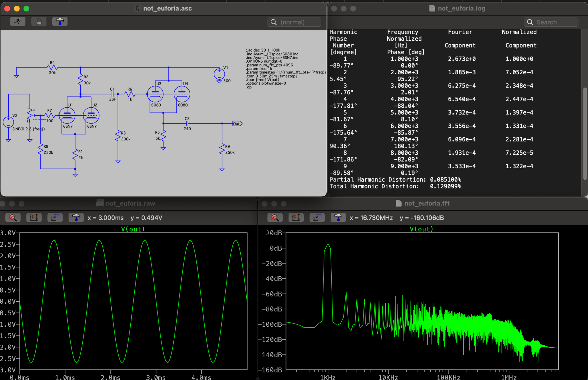Screen dimensions: 588x380
Task: Click the zoom-to-fit magnifier icon in the FFT window
Action: click(275, 218)
